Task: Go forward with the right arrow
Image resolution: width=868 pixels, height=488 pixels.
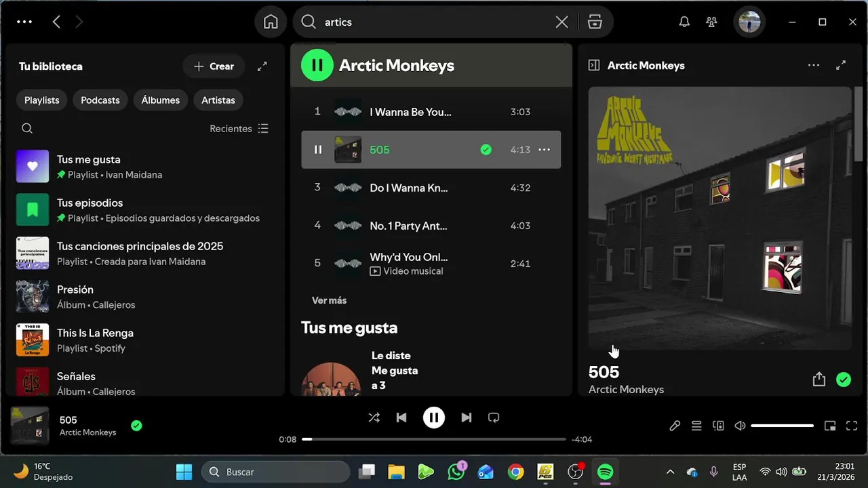Action: (x=79, y=22)
